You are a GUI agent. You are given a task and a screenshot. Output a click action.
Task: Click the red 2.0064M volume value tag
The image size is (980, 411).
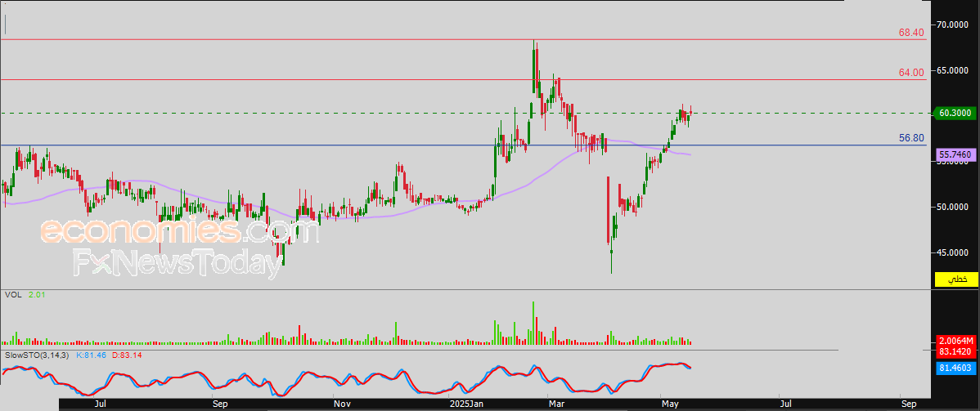[x=956, y=341]
